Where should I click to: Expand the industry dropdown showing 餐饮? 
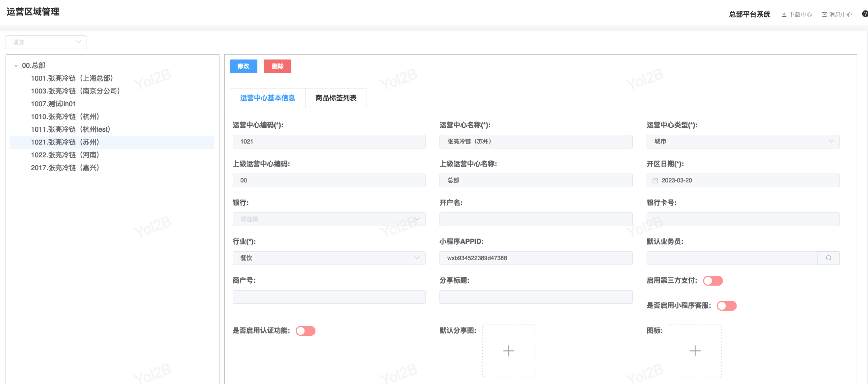tap(329, 258)
